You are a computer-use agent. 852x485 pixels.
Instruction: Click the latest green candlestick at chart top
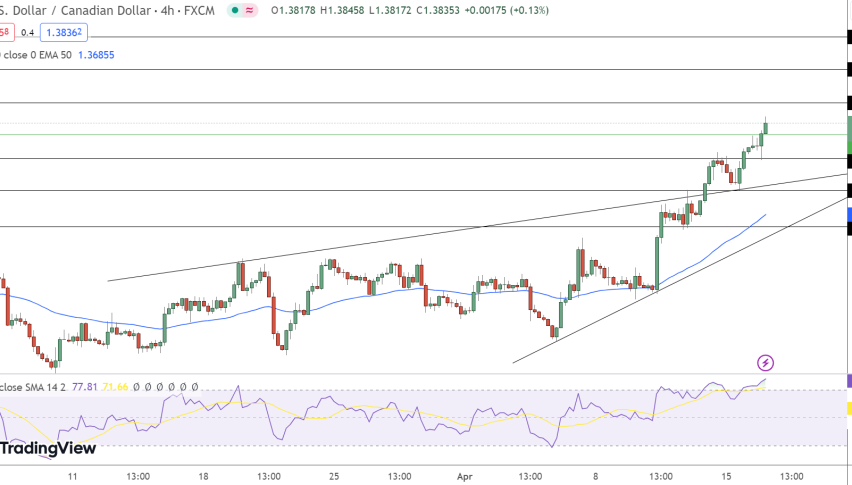[765, 128]
